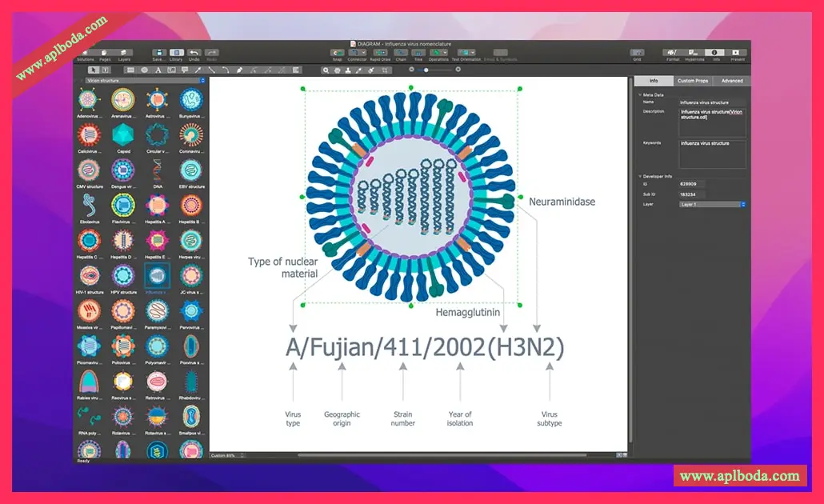Toggle the Grid display
The width and height of the screenshot is (824, 504).
637,53
